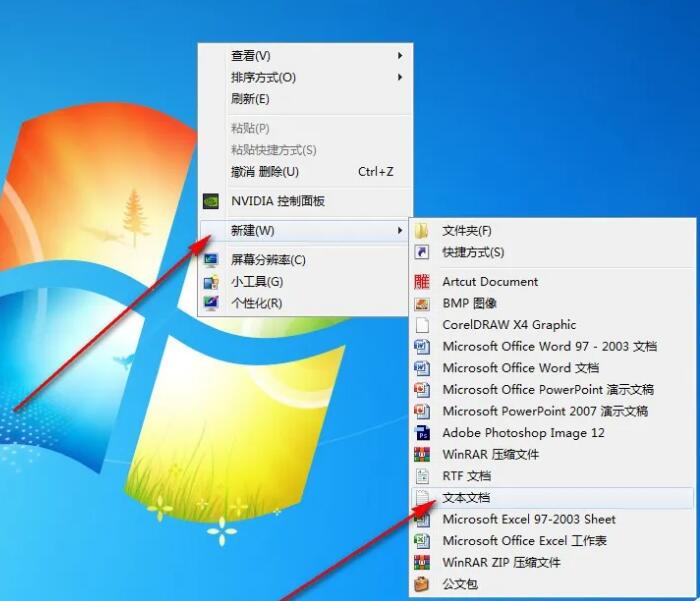Click the Adobe Photoshop Image 12 icon
700x601 pixels.
tap(422, 433)
